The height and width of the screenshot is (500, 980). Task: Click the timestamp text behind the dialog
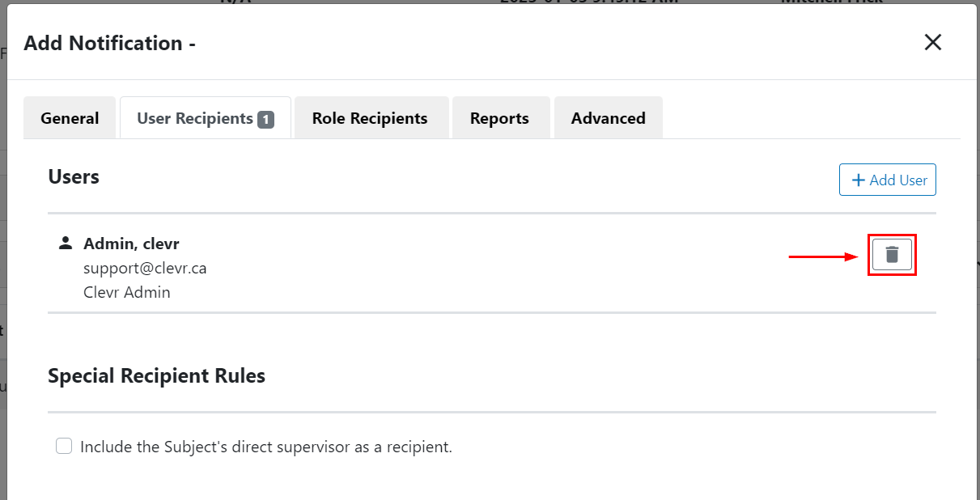tap(588, 2)
